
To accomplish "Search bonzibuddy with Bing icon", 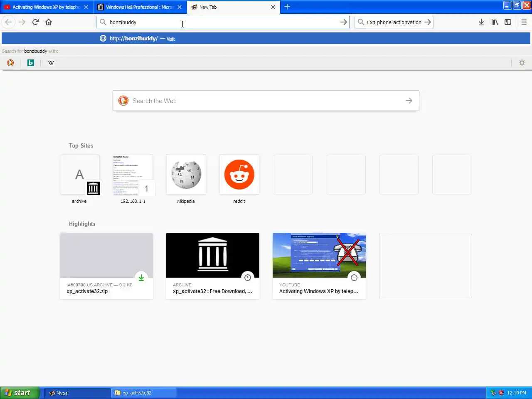I will pos(31,63).
